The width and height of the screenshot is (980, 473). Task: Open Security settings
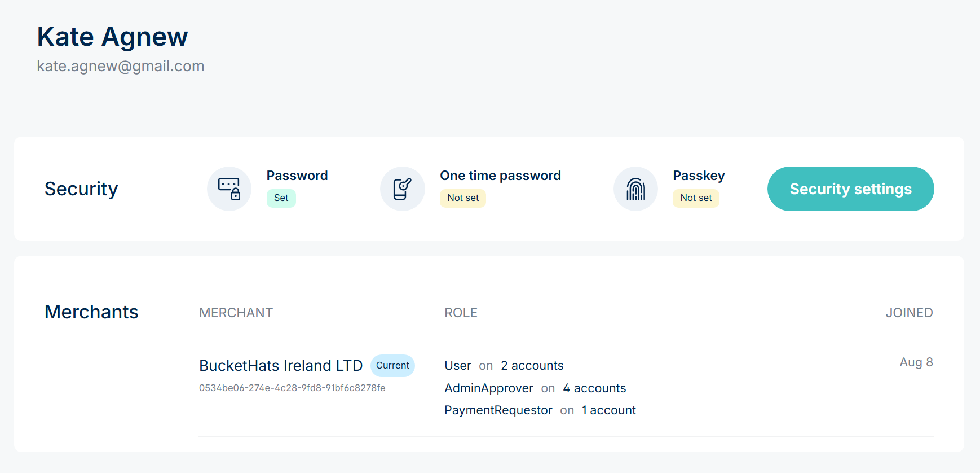(850, 189)
